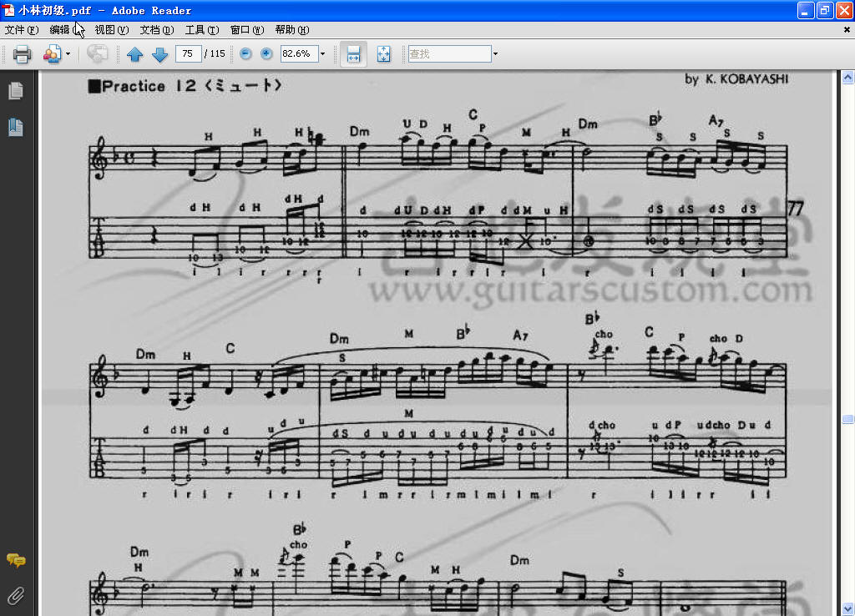This screenshot has width=855, height=616.
Task: Minimize the Adobe Reader window
Action: pos(806,10)
